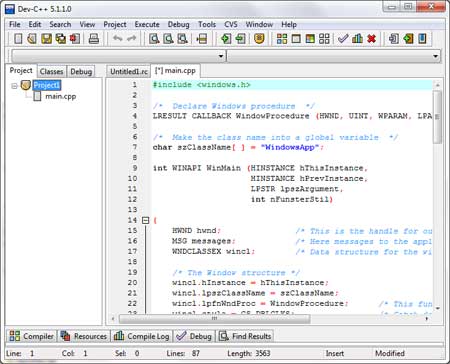450x364 pixels.
Task: Open the Execute menu
Action: [147, 24]
